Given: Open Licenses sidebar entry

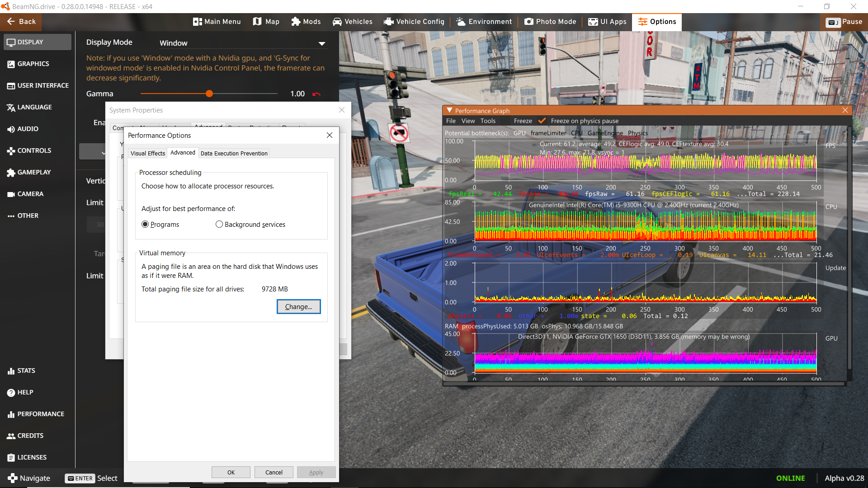Looking at the screenshot, I should point(37,457).
